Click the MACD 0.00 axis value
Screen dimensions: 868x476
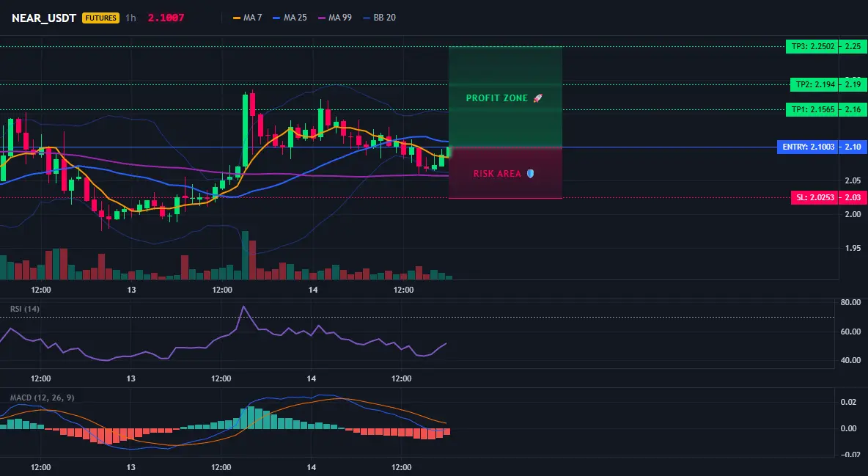(849, 428)
